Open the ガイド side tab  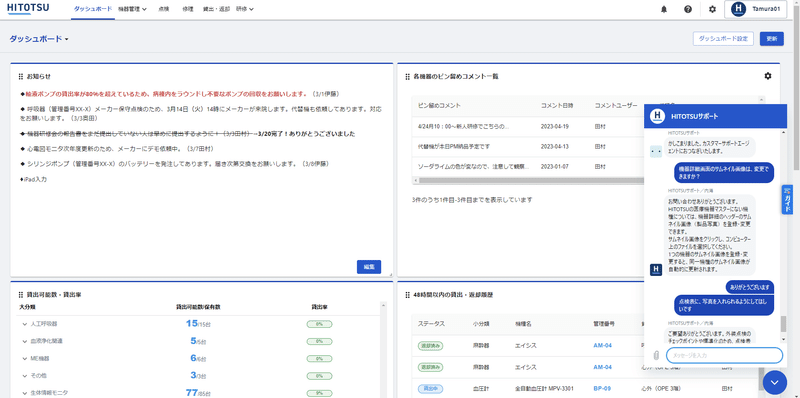pyautogui.click(x=787, y=200)
